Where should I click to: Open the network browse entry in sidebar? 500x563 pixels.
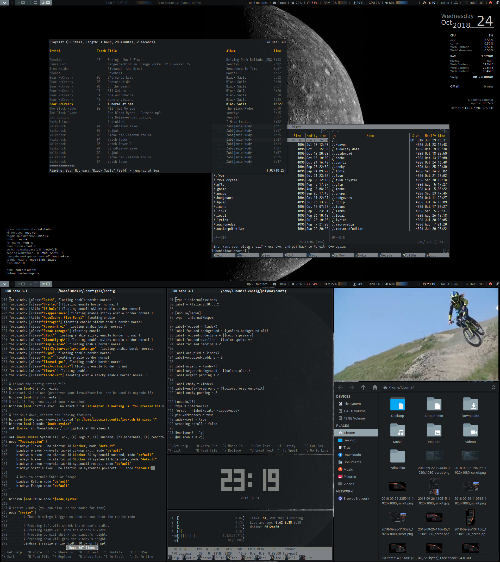click(356, 498)
